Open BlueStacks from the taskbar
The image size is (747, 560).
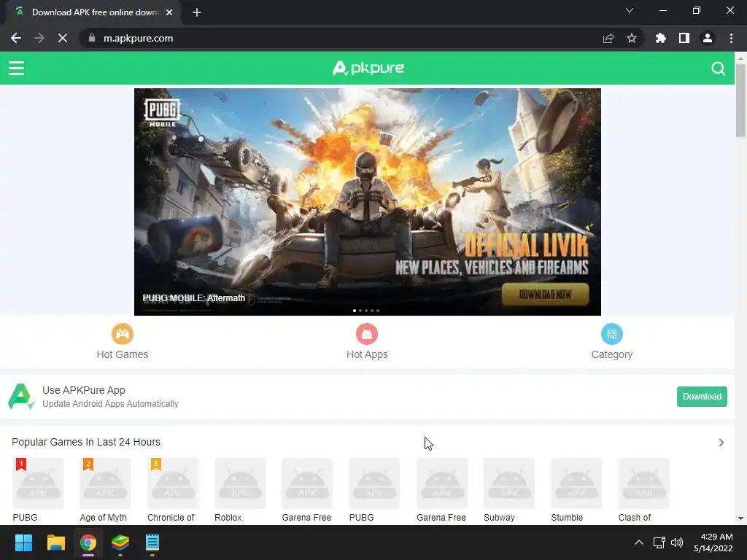tap(120, 542)
